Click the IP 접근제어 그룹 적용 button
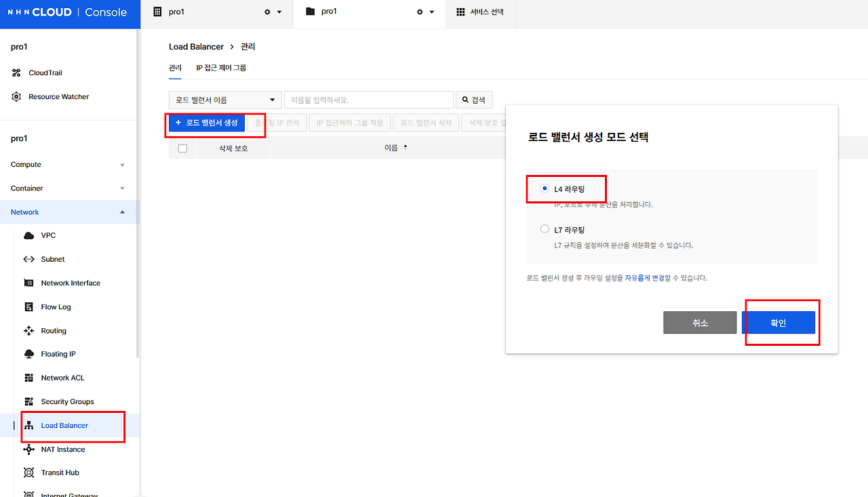 pos(350,123)
